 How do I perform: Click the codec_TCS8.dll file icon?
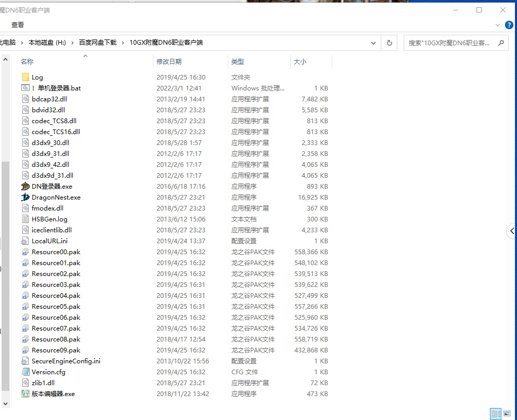click(25, 121)
